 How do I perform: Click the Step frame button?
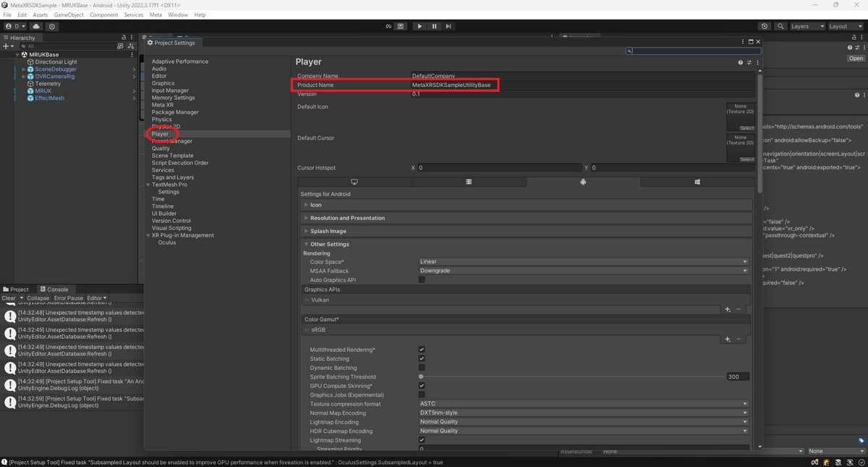click(x=448, y=26)
